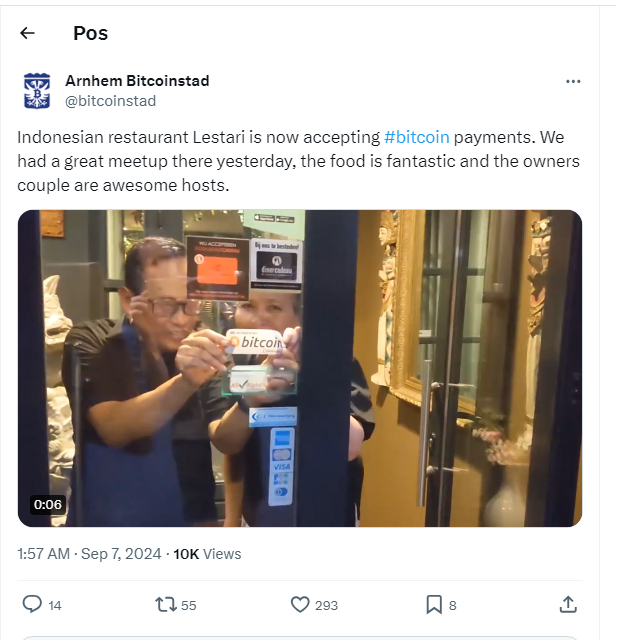This screenshot has height=641, width=617.
Task: Click the post body text
Action: click(x=298, y=161)
